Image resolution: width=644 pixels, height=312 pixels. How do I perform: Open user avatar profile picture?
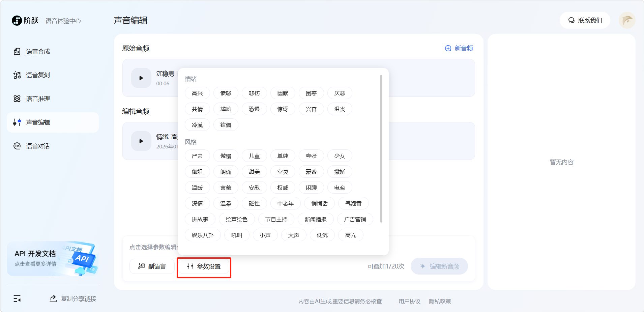point(627,21)
